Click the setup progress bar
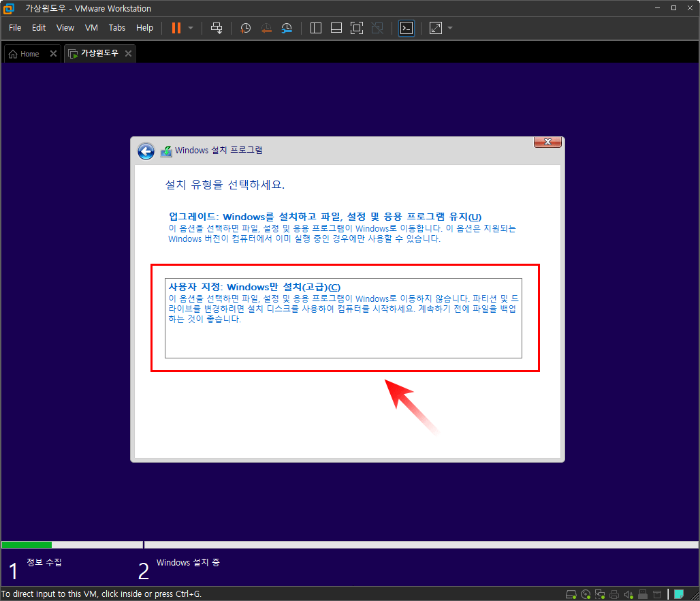The width and height of the screenshot is (700, 601). click(x=349, y=544)
